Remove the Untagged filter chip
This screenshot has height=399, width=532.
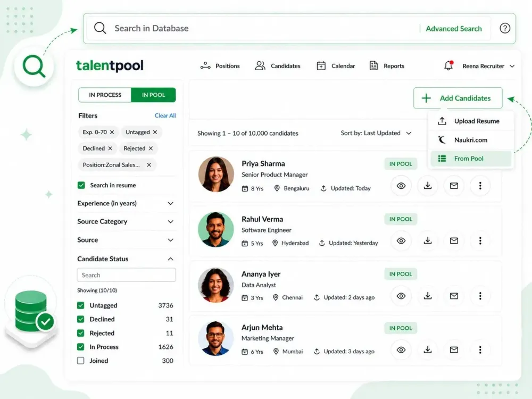point(155,132)
